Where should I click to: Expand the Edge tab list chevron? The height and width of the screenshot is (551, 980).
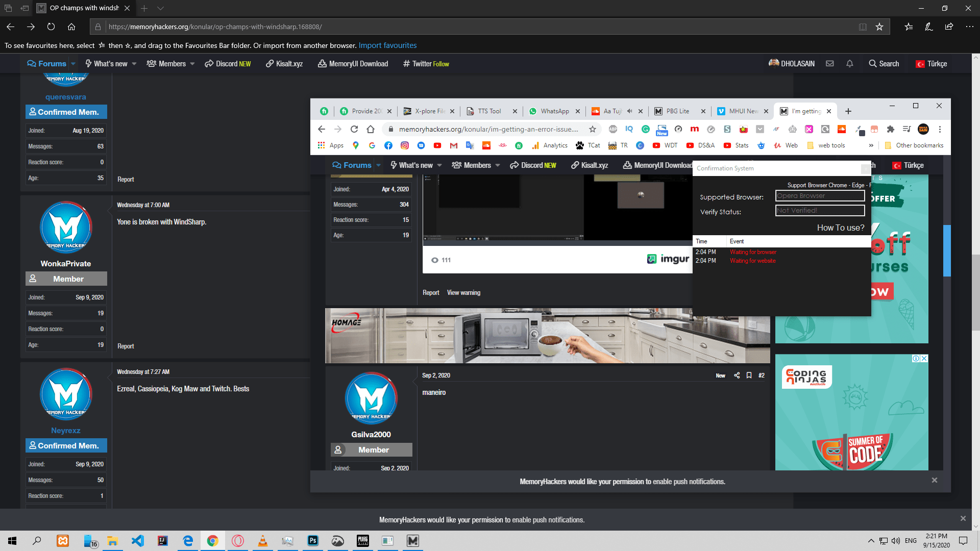[x=160, y=8]
